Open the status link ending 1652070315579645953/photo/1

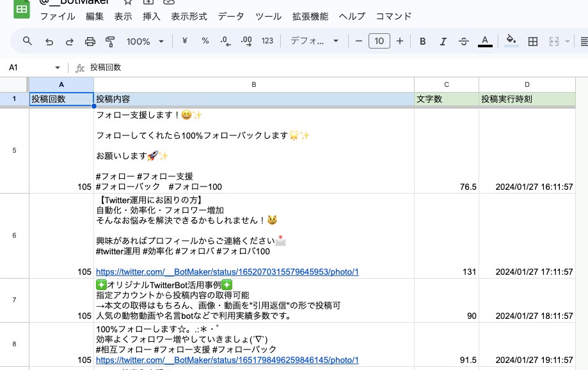[x=227, y=272]
